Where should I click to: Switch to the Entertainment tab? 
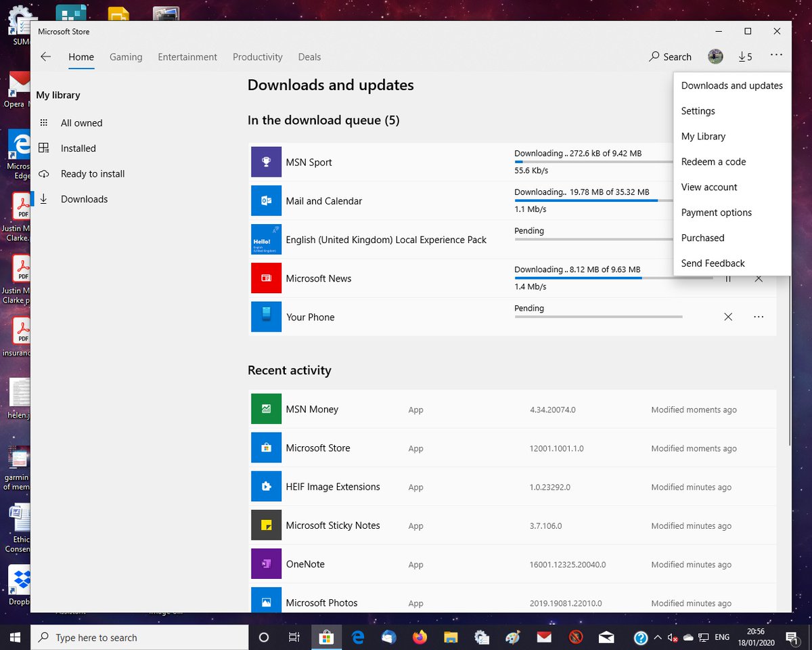tap(187, 57)
